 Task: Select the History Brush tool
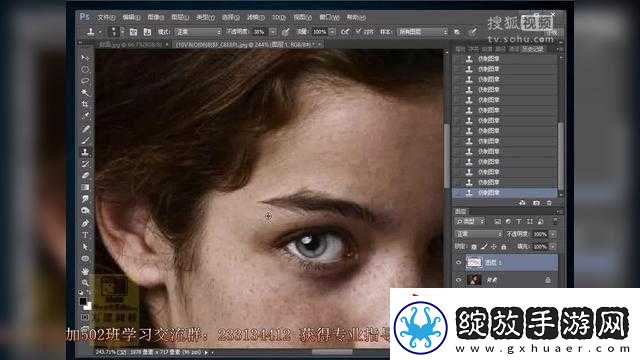(85, 164)
